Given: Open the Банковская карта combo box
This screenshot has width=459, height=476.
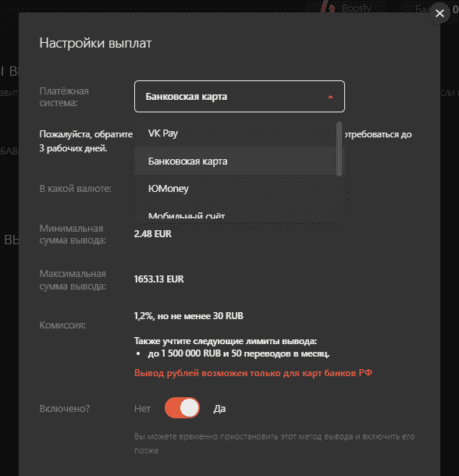Looking at the screenshot, I should click(x=240, y=97).
